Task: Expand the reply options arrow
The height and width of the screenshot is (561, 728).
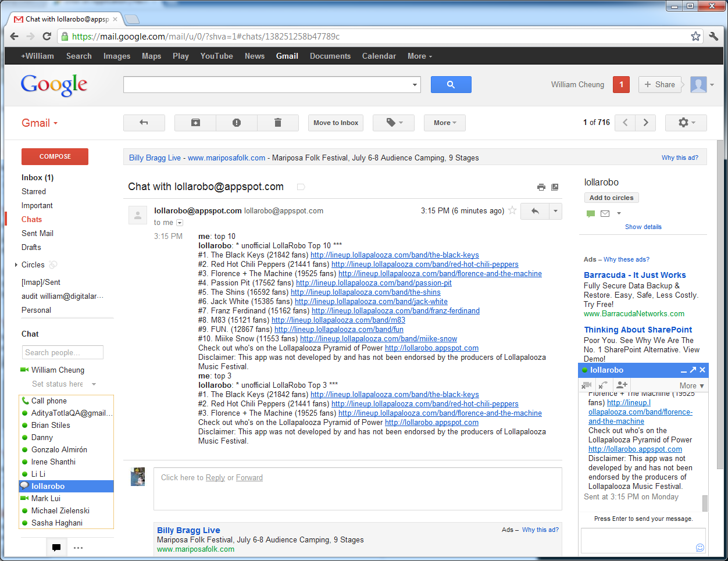Action: [556, 211]
